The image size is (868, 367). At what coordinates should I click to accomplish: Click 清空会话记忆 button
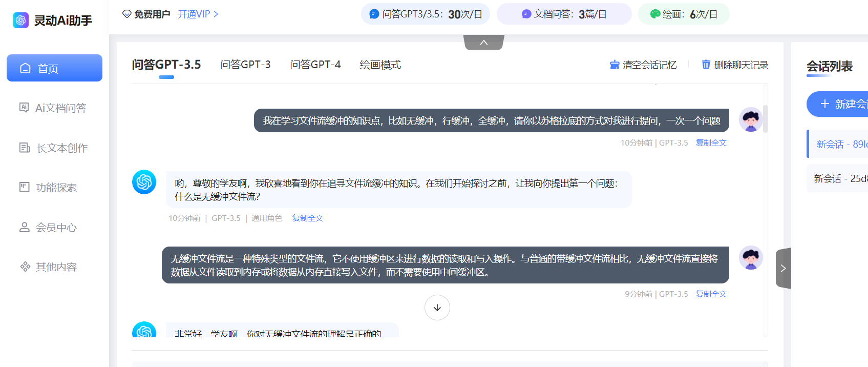tap(643, 65)
